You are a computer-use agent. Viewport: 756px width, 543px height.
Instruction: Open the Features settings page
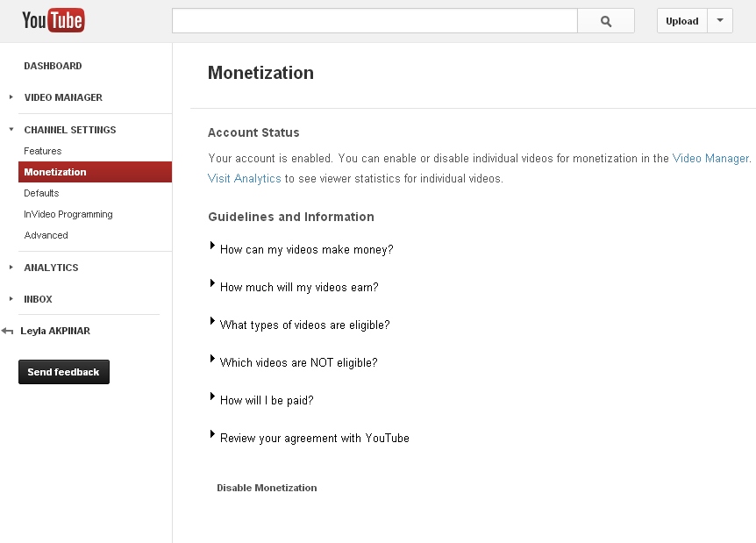[x=43, y=151]
